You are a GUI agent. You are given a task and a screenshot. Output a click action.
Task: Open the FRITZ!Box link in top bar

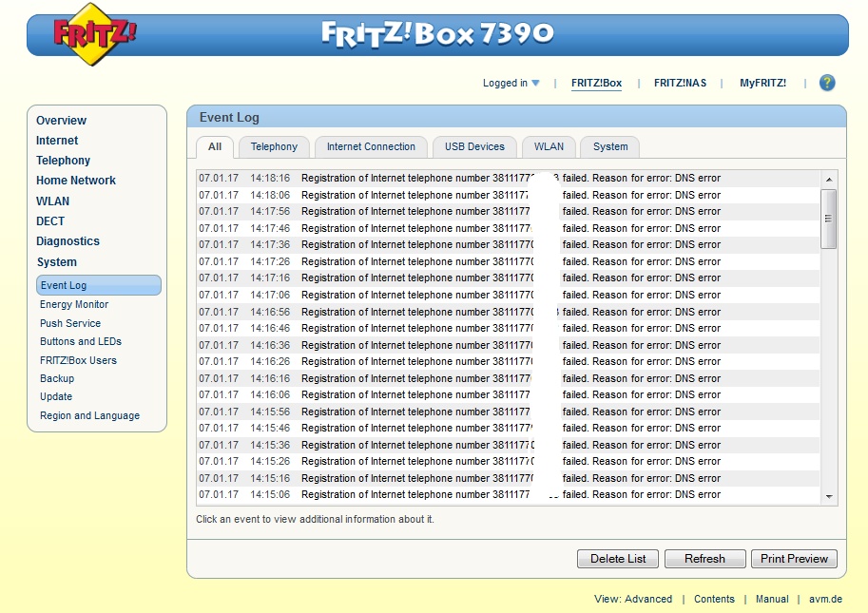tap(596, 83)
